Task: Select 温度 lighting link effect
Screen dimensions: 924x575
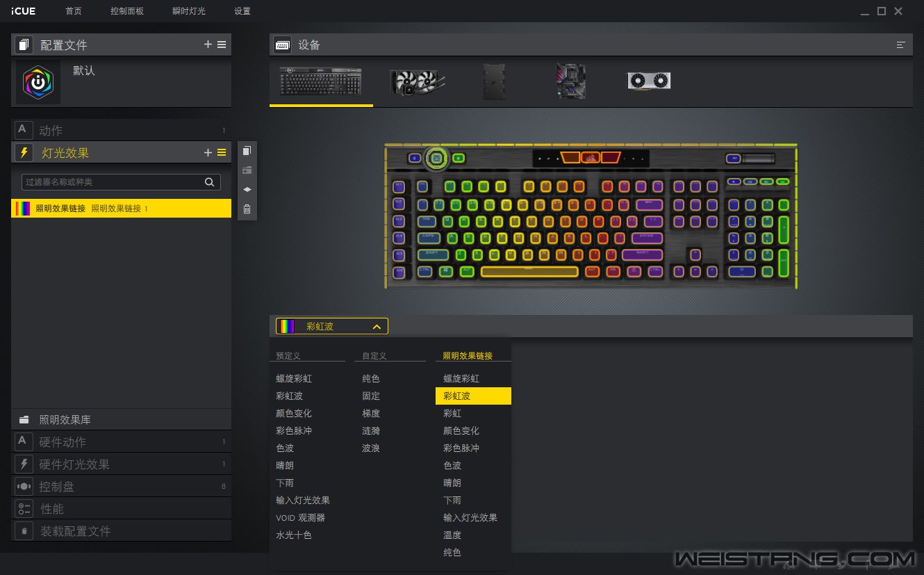Action: (x=452, y=535)
